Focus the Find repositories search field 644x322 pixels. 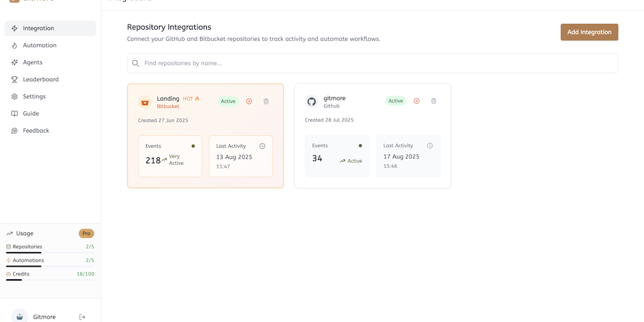[377, 64]
